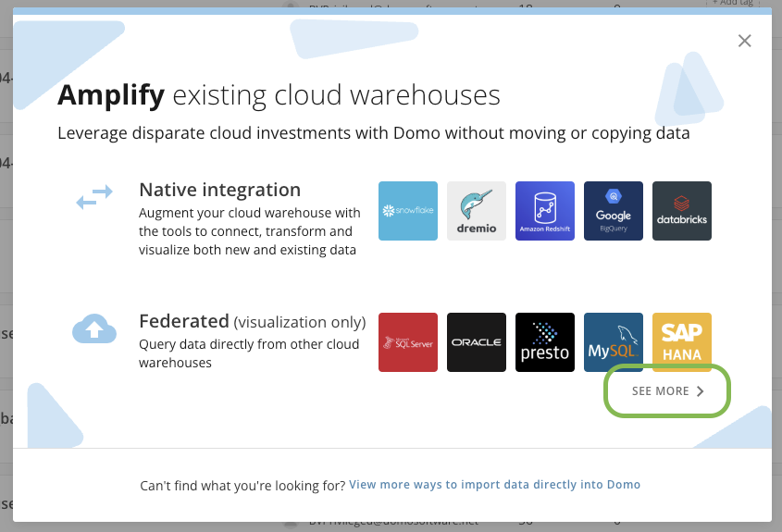Click the Can't find what you're looking for text
Image resolution: width=782 pixels, height=532 pixels.
[x=242, y=486]
